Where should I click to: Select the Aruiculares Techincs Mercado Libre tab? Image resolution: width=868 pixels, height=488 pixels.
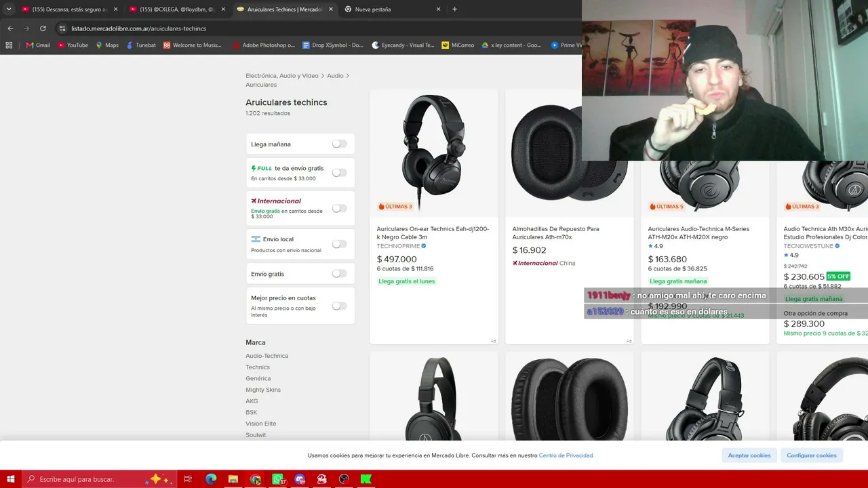pos(285,9)
